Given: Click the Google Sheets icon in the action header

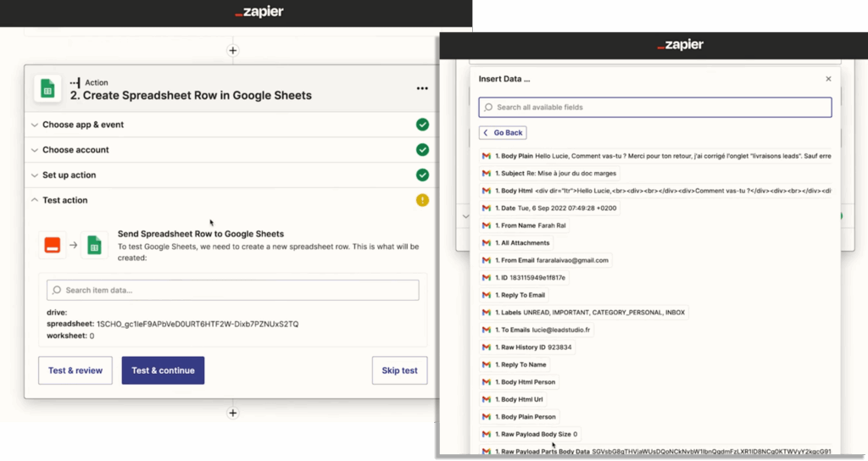Looking at the screenshot, I should (x=47, y=88).
